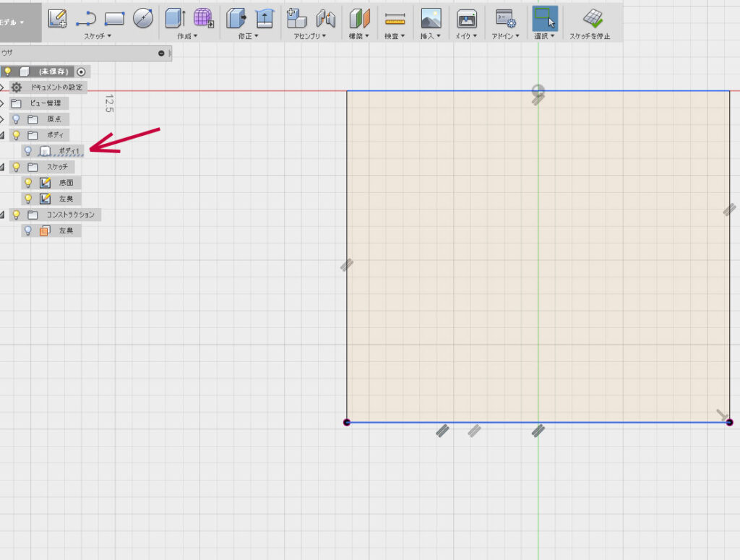Toggle the 原点 folder visibility lightbulb
Screen dimensions: 740x560
pos(16,119)
